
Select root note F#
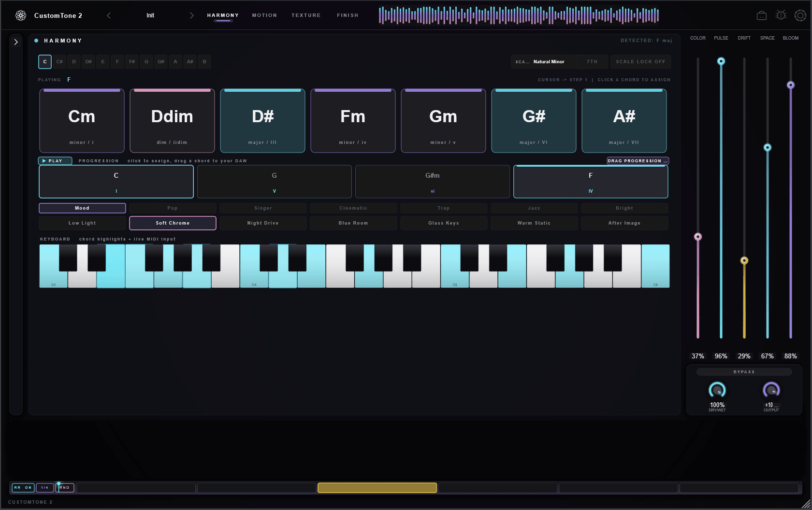point(132,62)
